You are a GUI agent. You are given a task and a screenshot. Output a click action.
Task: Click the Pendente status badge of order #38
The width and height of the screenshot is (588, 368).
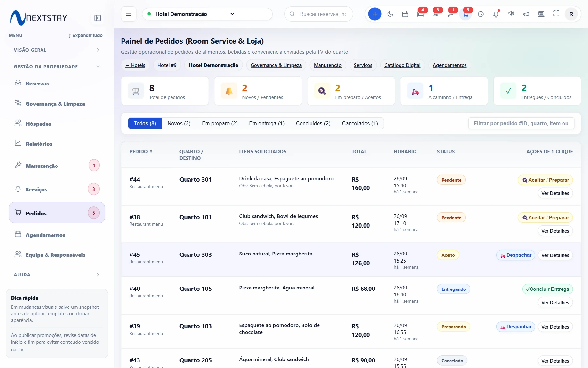(451, 218)
